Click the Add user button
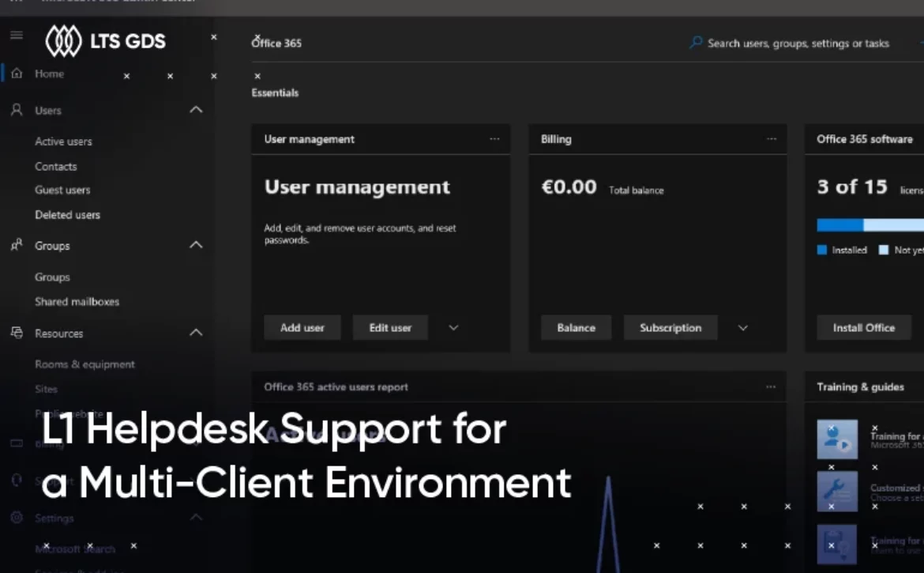This screenshot has height=573, width=924. tap(302, 328)
